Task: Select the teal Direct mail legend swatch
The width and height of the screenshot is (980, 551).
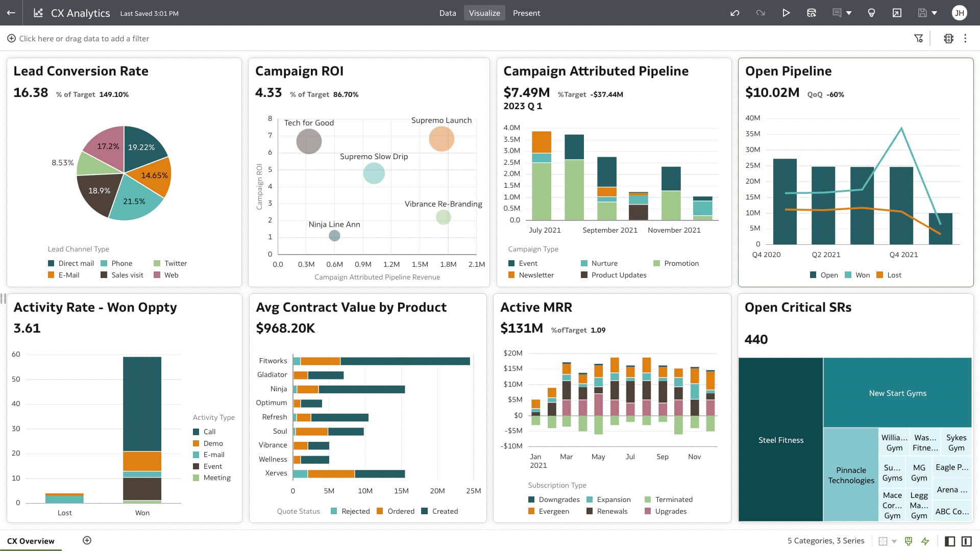Action: (50, 263)
